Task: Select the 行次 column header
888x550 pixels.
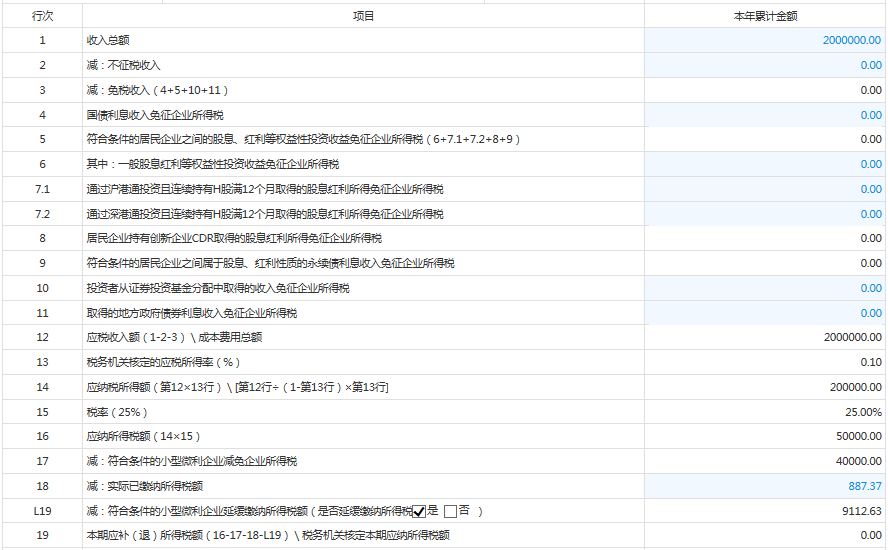Action: point(42,16)
